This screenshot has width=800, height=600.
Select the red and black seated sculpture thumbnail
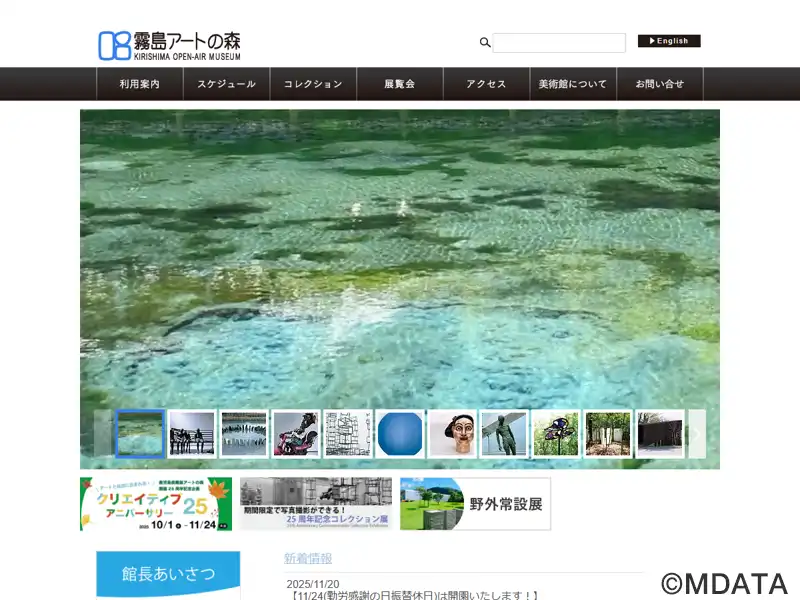(296, 434)
